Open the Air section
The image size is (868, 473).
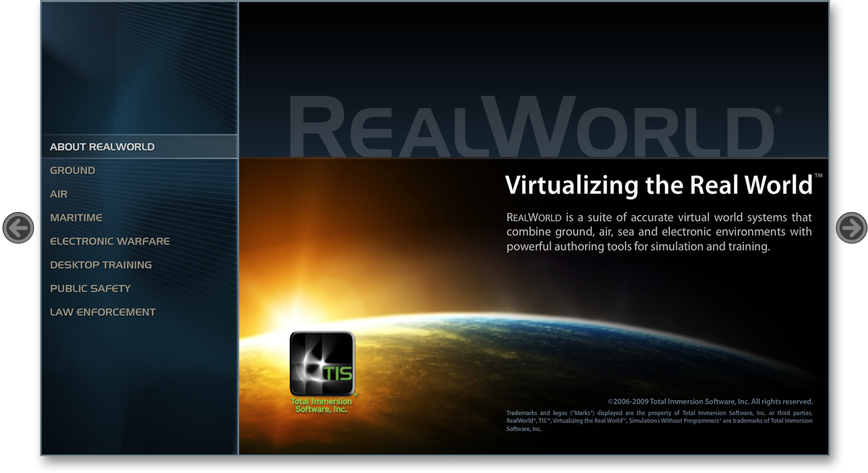59,194
